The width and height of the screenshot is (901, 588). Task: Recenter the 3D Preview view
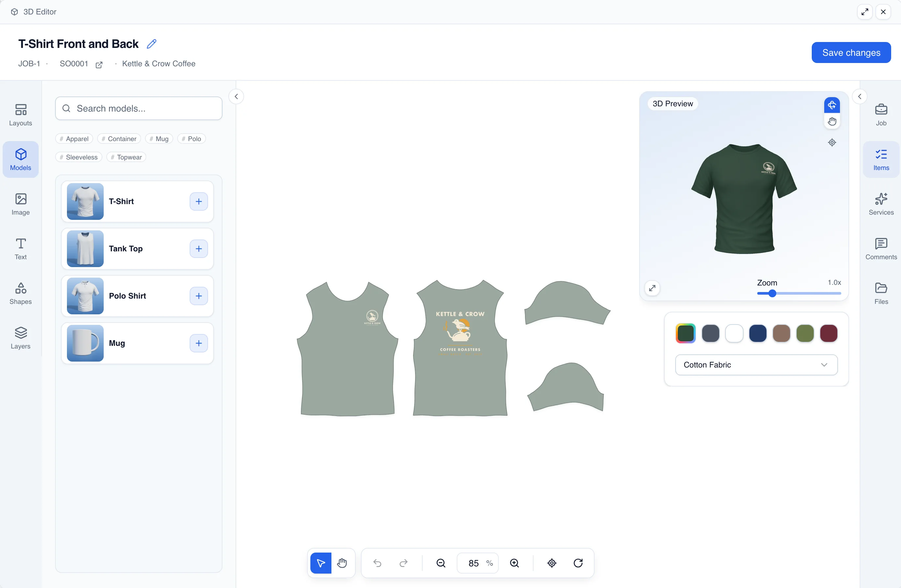tap(832, 143)
